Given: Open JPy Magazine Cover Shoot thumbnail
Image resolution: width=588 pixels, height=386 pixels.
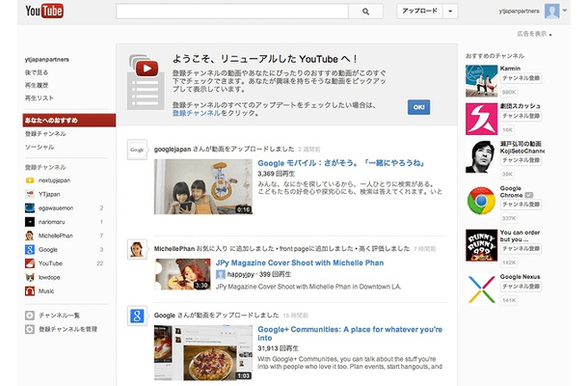Looking at the screenshot, I should 182,274.
